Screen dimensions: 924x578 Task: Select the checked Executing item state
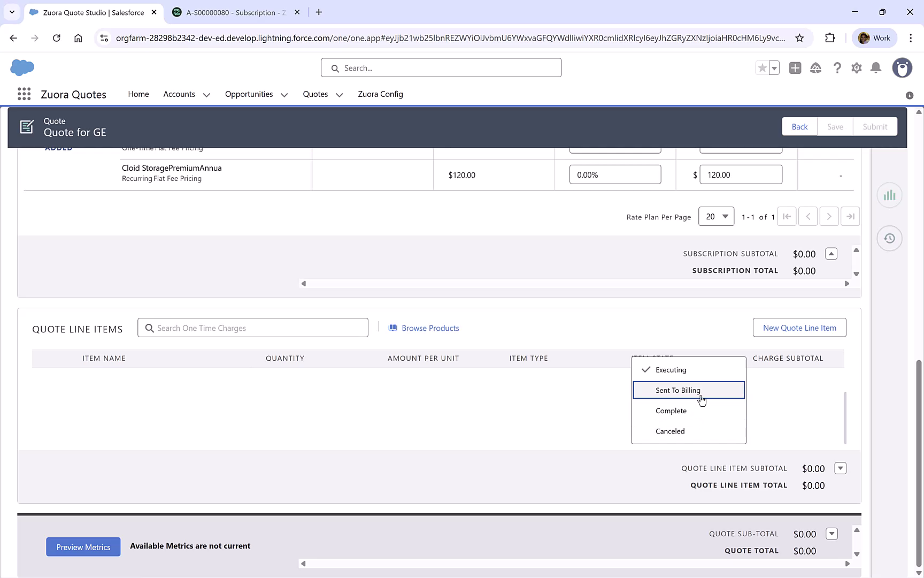tap(671, 369)
